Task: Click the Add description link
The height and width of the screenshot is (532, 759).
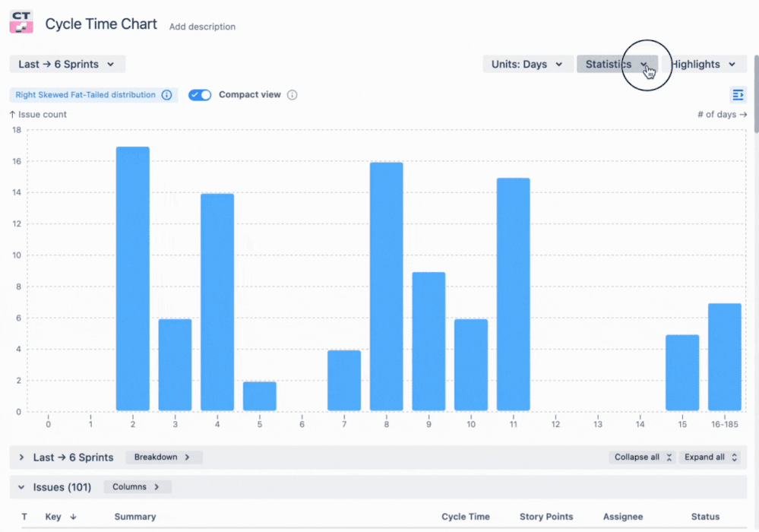Action: pos(202,27)
